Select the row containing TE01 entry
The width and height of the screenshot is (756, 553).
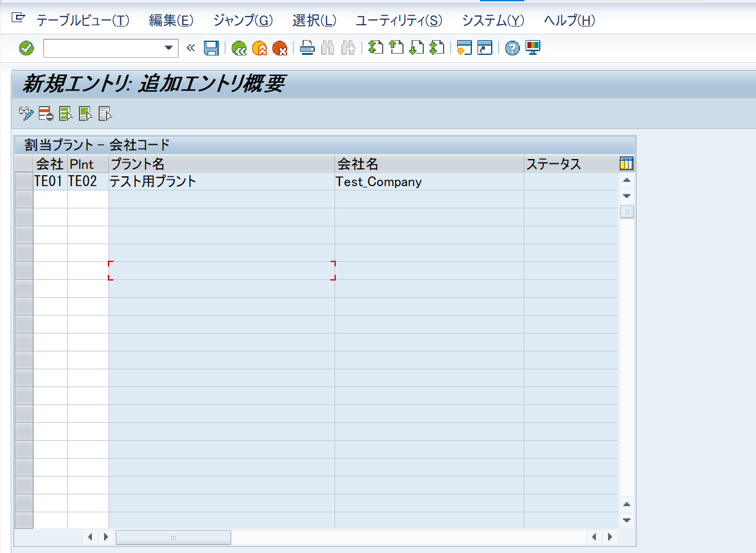(x=23, y=181)
